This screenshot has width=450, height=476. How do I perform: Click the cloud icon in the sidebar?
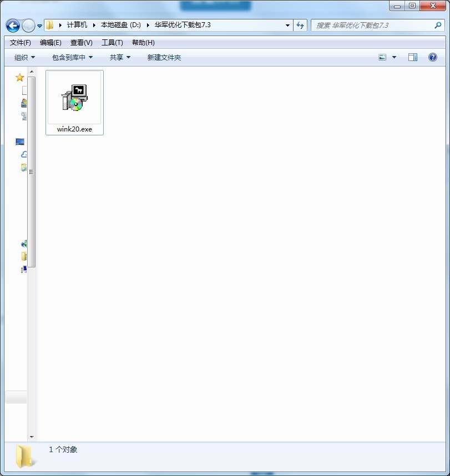23,154
